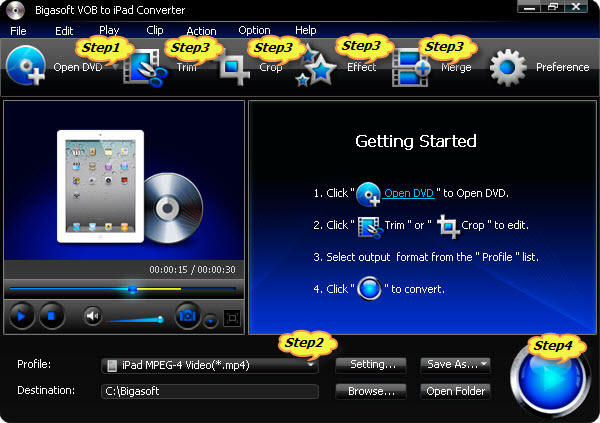
Task: Click the big blue Convert button
Action: coord(550,378)
